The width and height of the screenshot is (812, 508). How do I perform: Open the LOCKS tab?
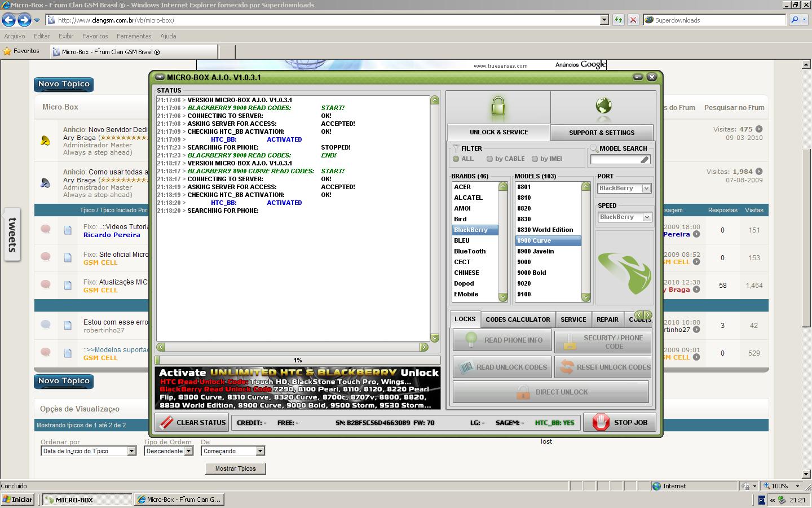point(465,319)
